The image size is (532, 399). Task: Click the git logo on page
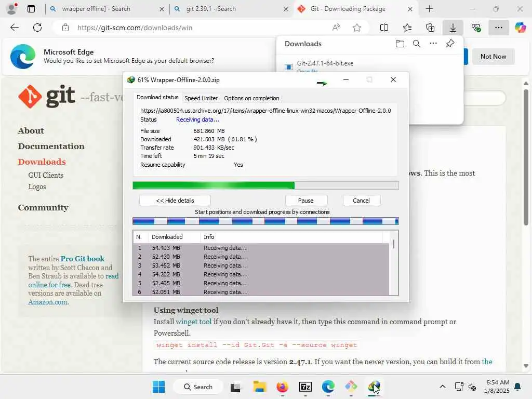[x=46, y=96]
